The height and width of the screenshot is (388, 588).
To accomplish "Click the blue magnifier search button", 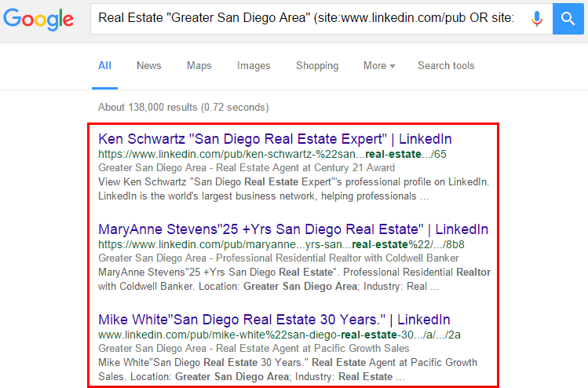I will click(x=568, y=18).
